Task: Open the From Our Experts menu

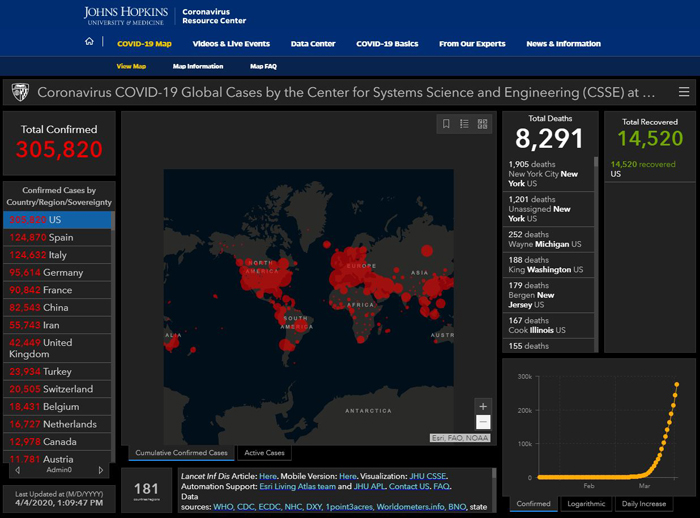Action: (x=472, y=44)
